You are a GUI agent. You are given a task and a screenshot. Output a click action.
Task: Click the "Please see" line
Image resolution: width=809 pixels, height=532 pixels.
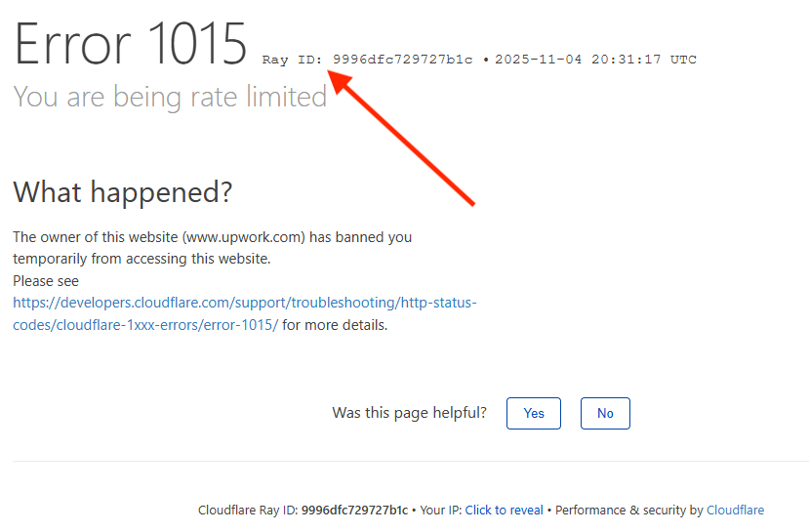click(x=46, y=281)
